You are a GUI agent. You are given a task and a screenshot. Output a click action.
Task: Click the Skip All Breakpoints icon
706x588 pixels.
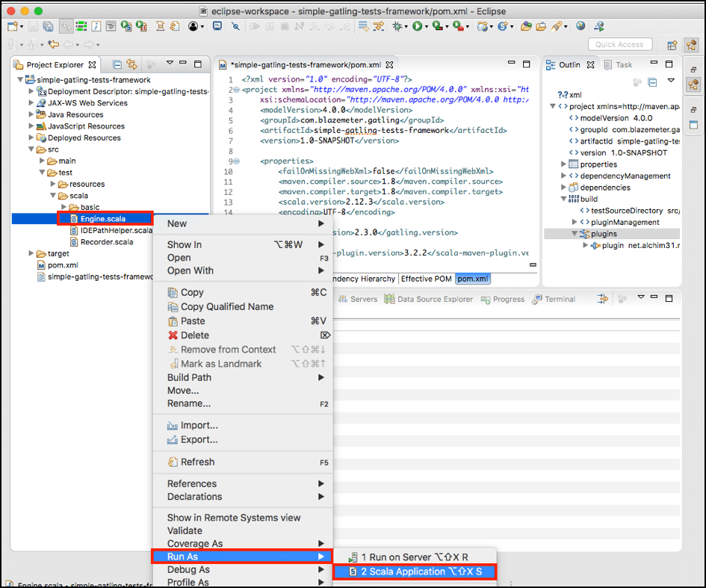coord(235,26)
